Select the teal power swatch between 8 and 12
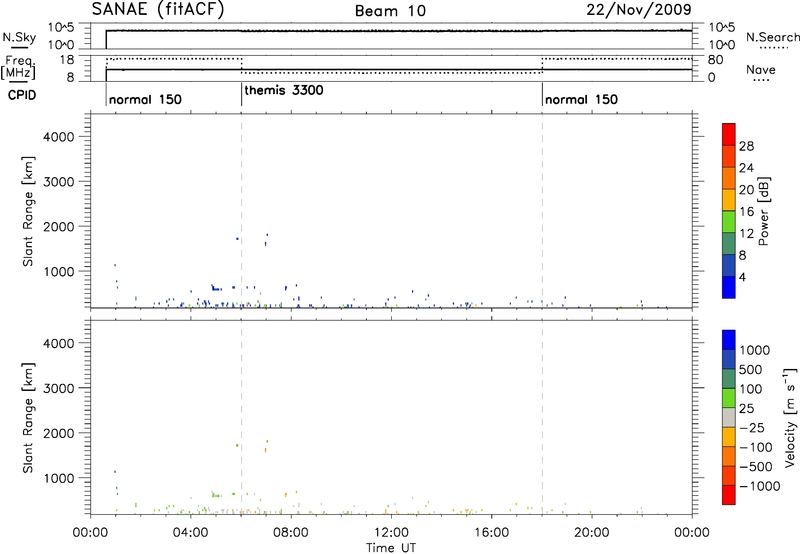Image resolution: width=800 pixels, height=554 pixels. 729,244
